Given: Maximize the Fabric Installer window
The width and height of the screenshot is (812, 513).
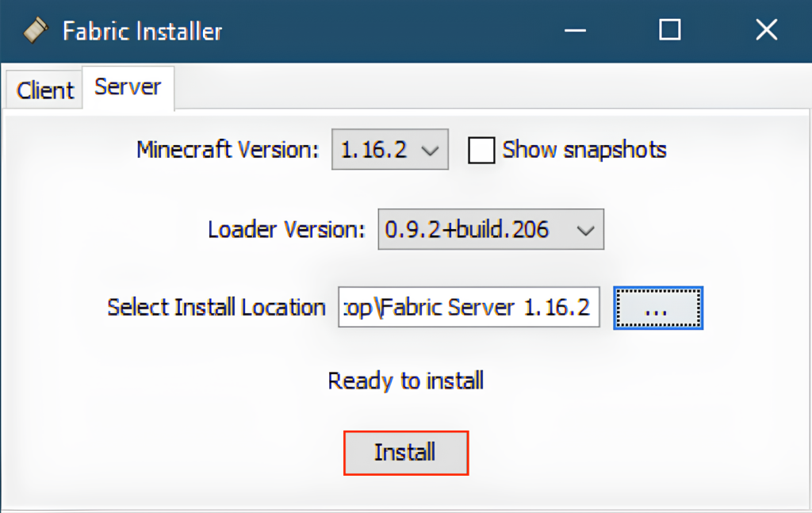Looking at the screenshot, I should click(x=669, y=29).
